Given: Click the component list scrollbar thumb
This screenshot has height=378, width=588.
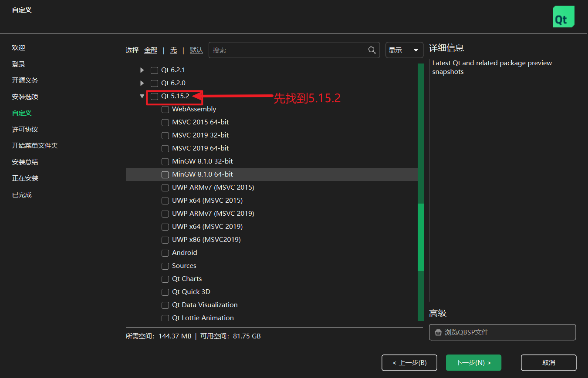Looking at the screenshot, I should pos(421,238).
